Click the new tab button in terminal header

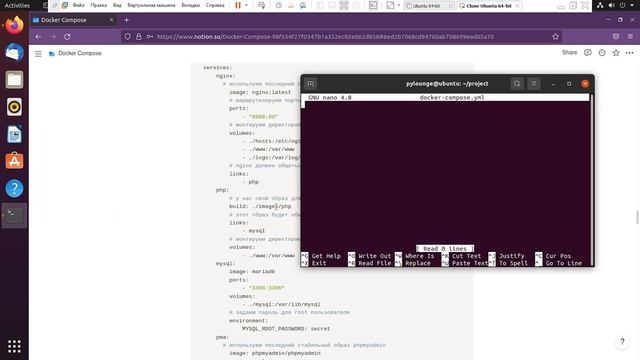[311, 84]
